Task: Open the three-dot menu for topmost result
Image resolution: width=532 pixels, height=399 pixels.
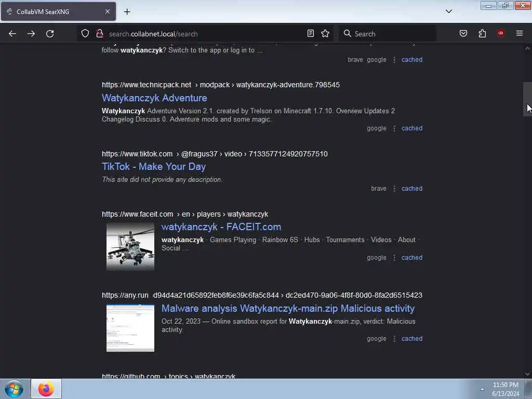Action: [x=394, y=60]
